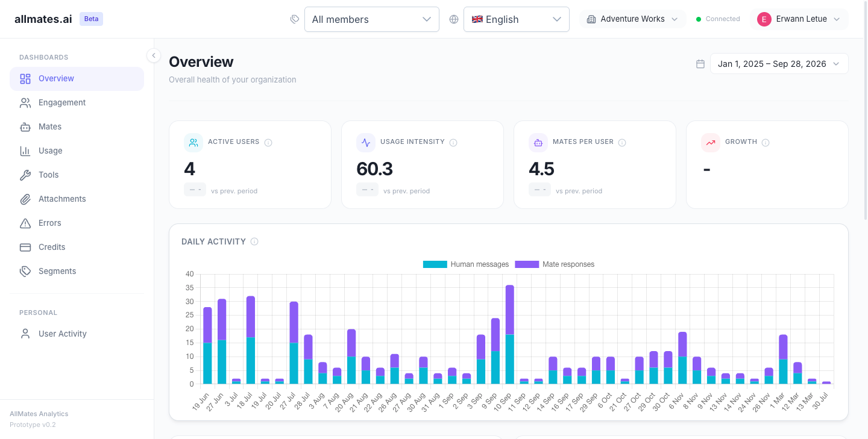Open the All members dropdown

(x=372, y=19)
